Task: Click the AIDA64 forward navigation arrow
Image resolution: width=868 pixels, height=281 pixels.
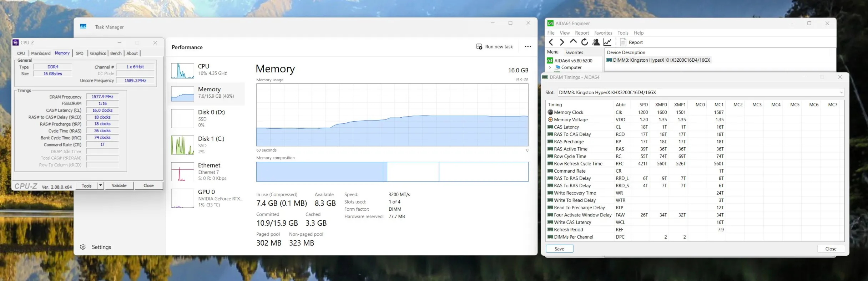Action: tap(562, 42)
